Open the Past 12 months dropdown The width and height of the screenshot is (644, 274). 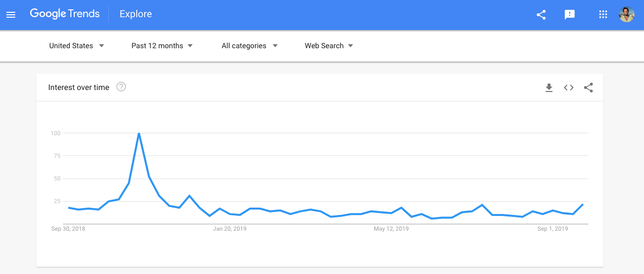coord(162,46)
